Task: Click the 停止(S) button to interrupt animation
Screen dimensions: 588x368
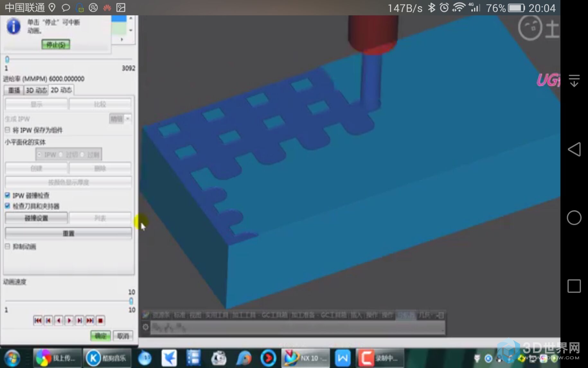Action: click(56, 44)
